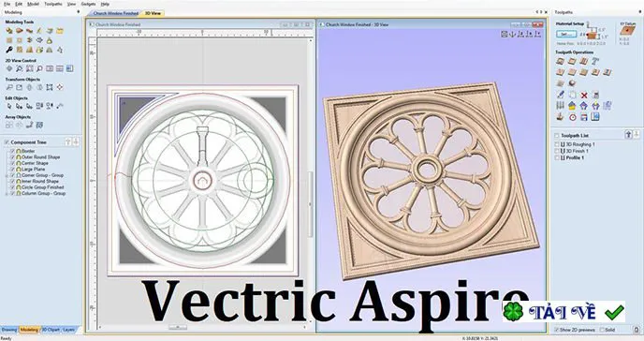
Task: Click the yellow folder icon in Modeling Tools
Action: click(60, 31)
